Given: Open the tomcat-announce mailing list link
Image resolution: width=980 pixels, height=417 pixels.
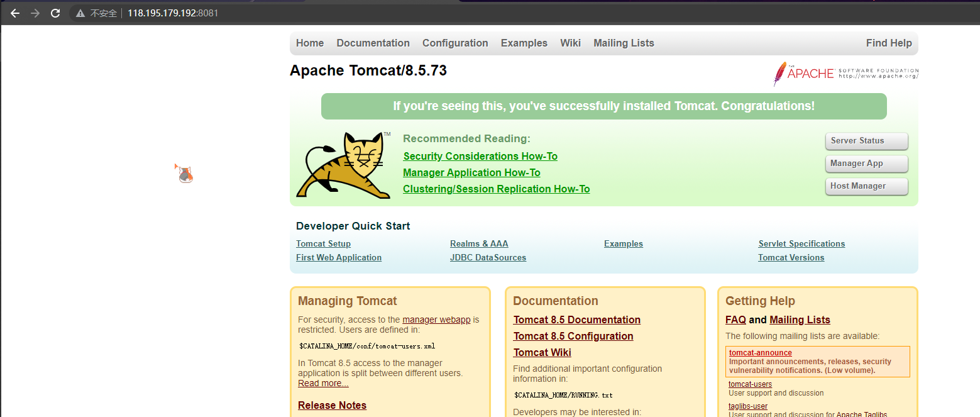Looking at the screenshot, I should pyautogui.click(x=761, y=353).
